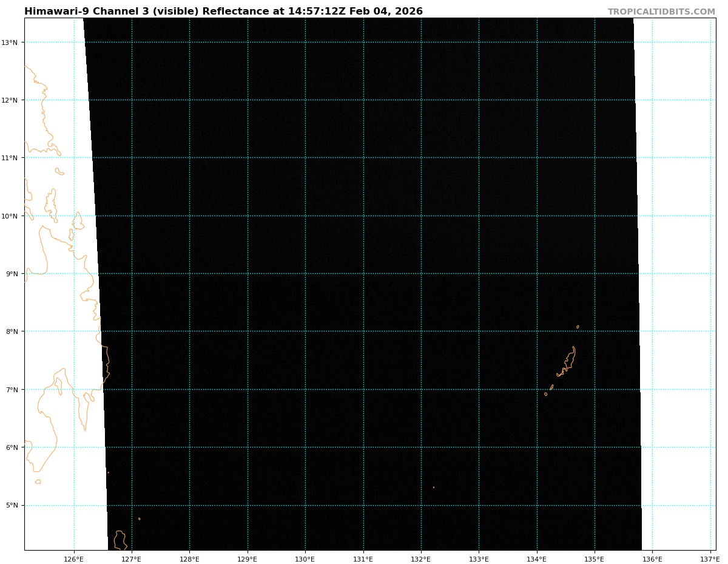Click the TROPICALTIDBITS.COM watermark
Viewport: 728px width, 564px height.
[x=661, y=12]
